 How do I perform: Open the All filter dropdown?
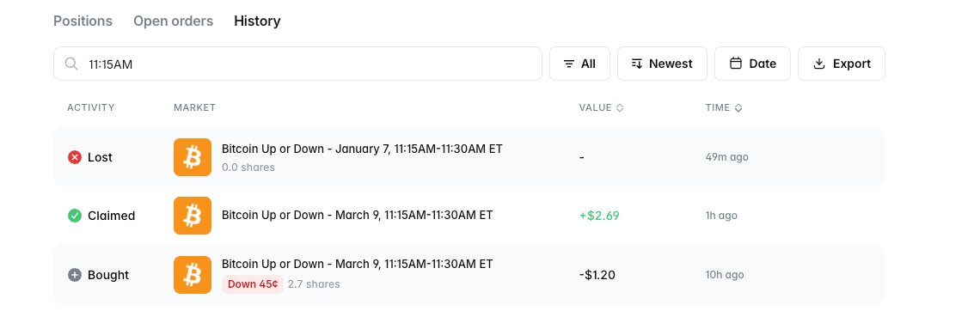579,64
